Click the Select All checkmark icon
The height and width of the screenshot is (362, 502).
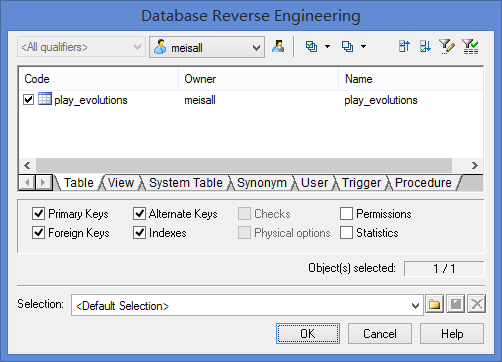point(311,47)
